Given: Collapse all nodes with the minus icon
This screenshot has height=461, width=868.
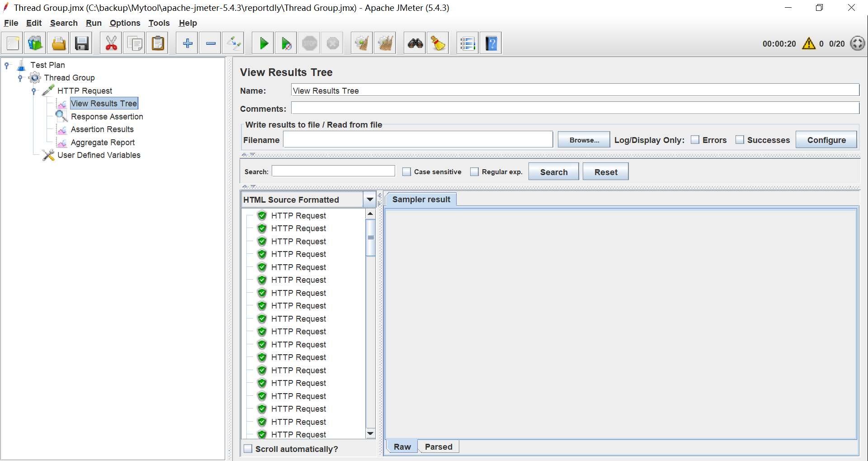Looking at the screenshot, I should (211, 43).
